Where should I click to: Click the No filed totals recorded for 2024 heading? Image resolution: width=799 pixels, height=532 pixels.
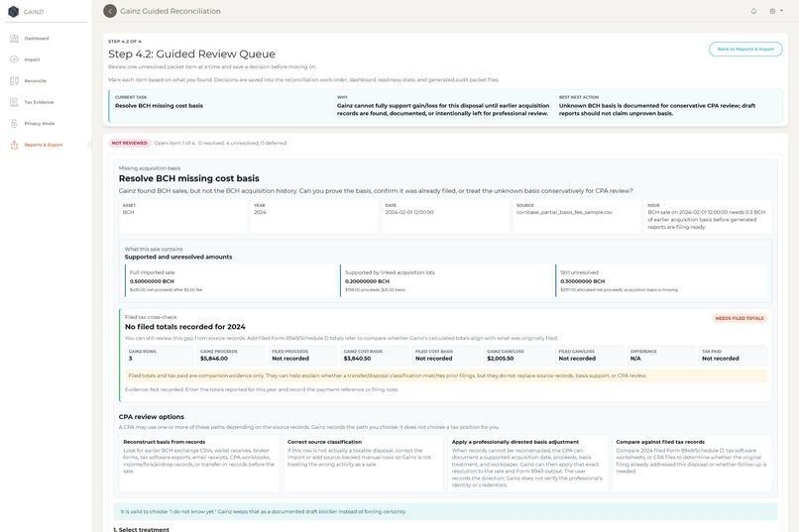coord(185,327)
